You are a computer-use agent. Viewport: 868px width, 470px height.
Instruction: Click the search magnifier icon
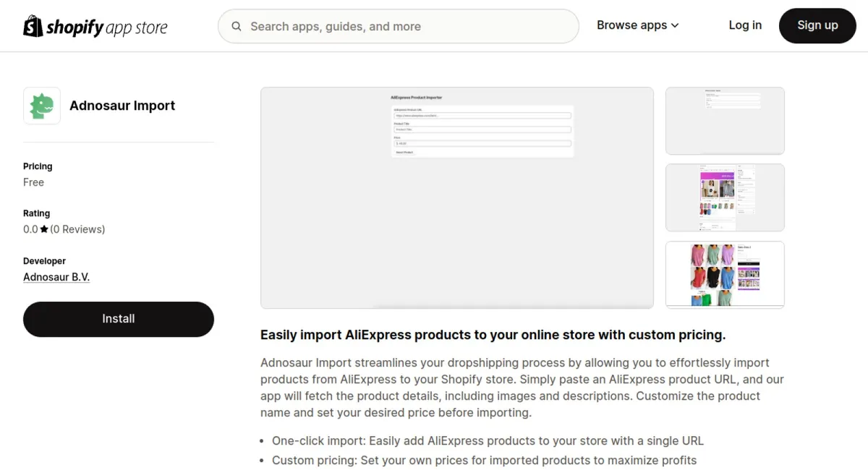237,27
